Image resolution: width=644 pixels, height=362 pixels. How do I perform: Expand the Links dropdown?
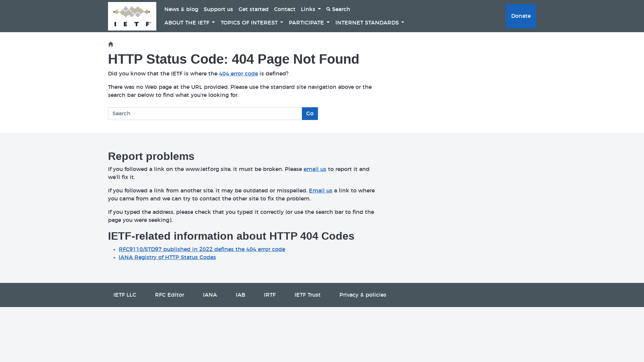(x=311, y=9)
